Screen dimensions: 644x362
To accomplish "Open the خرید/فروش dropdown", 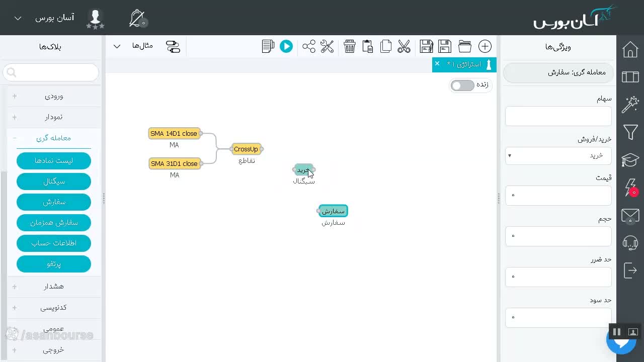I will [558, 155].
